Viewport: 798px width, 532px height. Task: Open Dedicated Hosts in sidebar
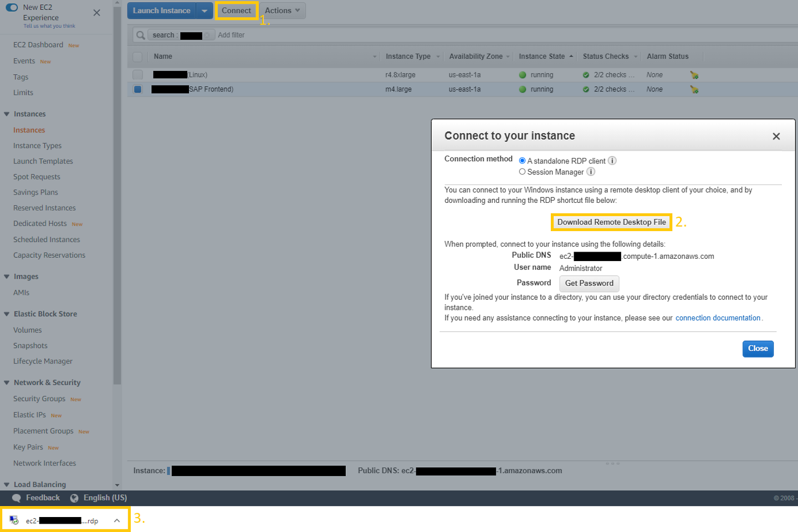(40, 223)
